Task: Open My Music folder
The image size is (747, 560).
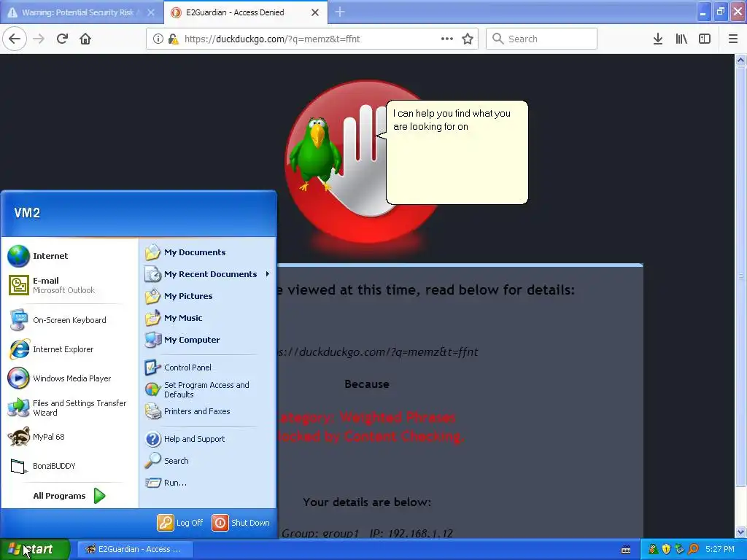Action: pyautogui.click(x=208, y=318)
